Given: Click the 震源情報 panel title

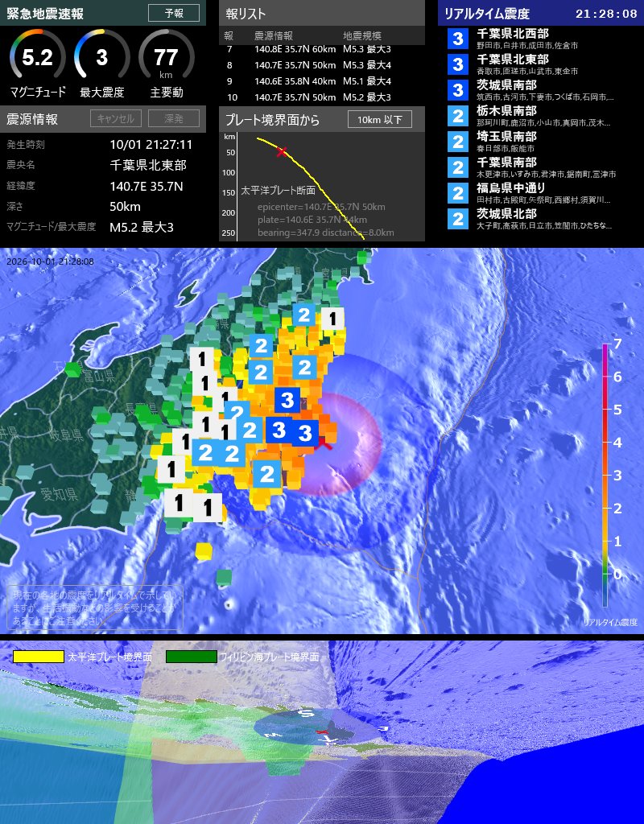Looking at the screenshot, I should coord(32,119).
